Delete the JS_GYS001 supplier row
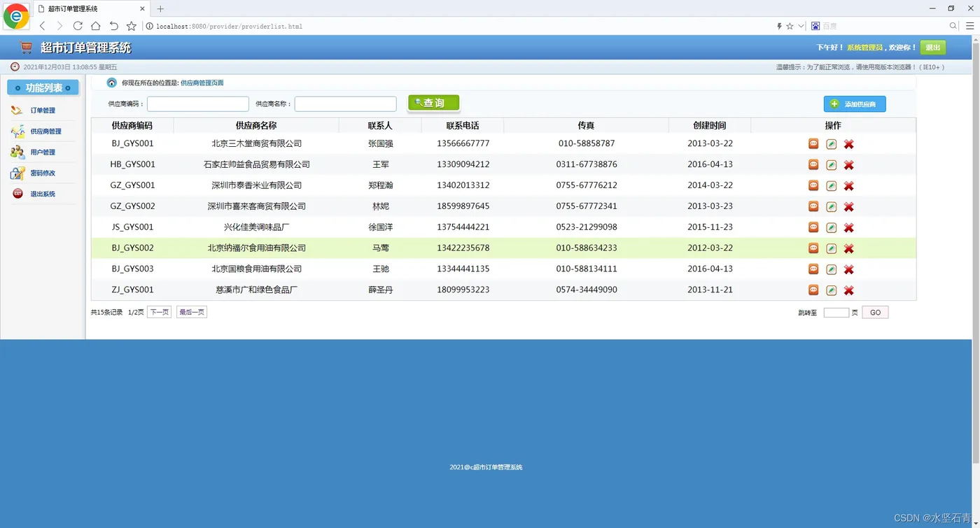 click(848, 228)
